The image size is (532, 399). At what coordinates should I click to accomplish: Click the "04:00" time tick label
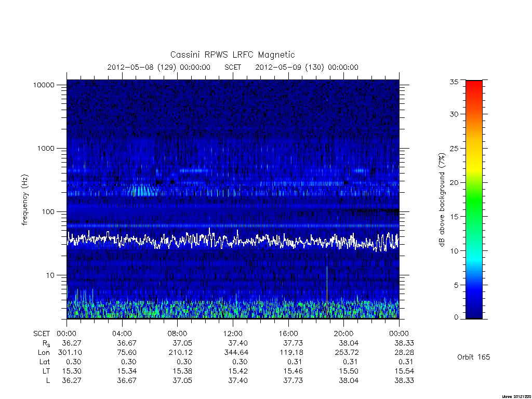click(x=122, y=334)
